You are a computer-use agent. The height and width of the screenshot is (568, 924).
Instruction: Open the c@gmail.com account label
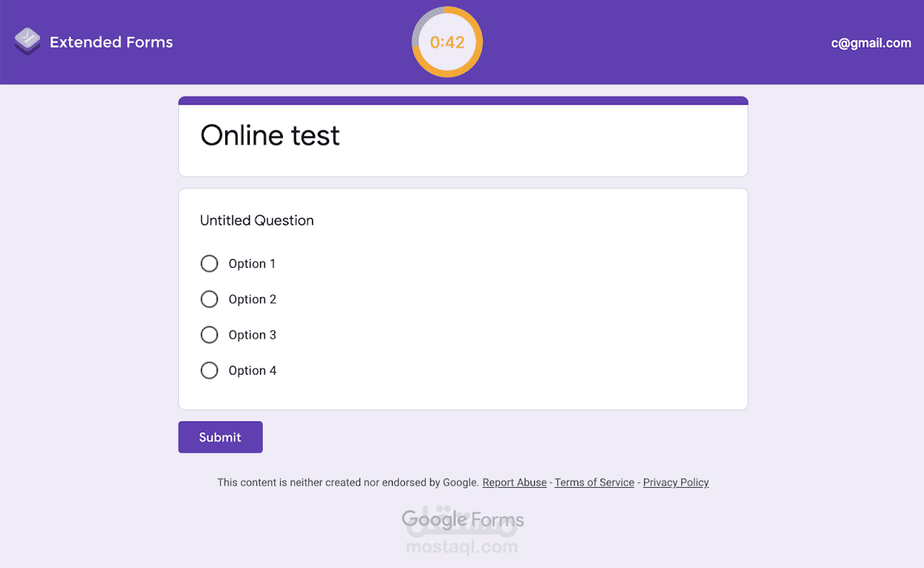click(x=871, y=43)
